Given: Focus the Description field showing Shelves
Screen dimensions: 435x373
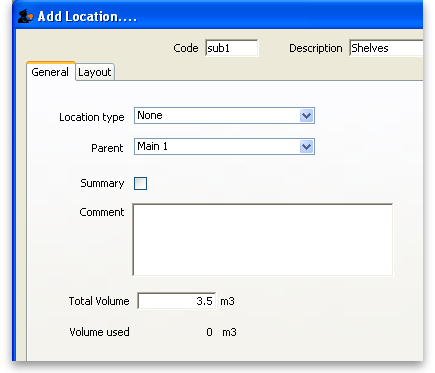Looking at the screenshot, I should click(386, 48).
